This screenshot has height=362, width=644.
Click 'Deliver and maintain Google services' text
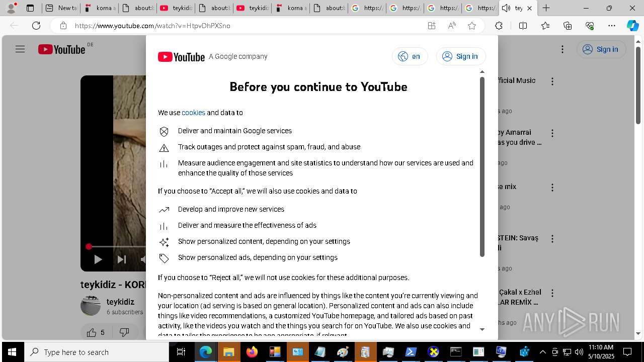[x=235, y=131]
